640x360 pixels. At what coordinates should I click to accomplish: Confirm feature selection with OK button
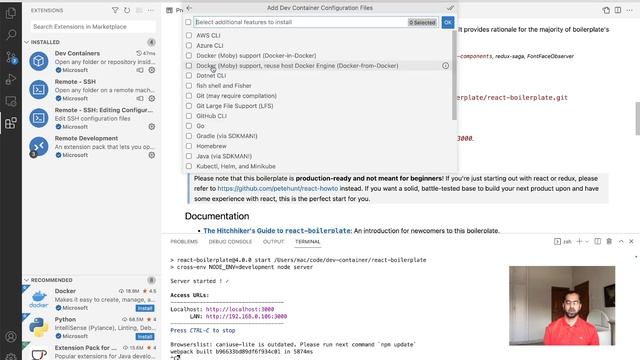point(448,22)
